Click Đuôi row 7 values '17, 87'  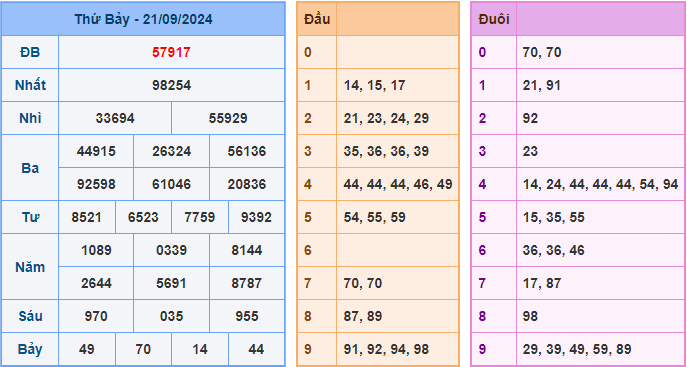coord(542,283)
